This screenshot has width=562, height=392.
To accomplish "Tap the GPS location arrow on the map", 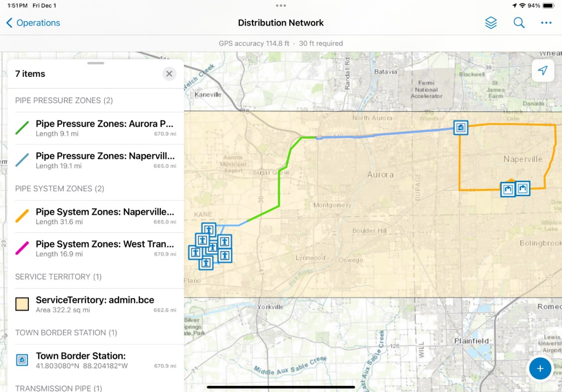I will pos(543,71).
